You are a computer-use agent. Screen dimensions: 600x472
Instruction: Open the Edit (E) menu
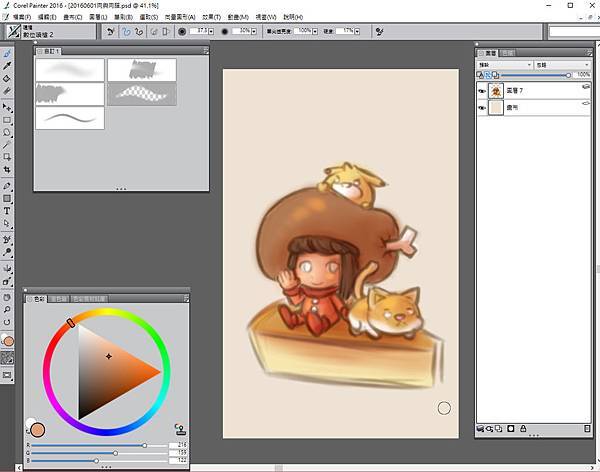[x=47, y=17]
